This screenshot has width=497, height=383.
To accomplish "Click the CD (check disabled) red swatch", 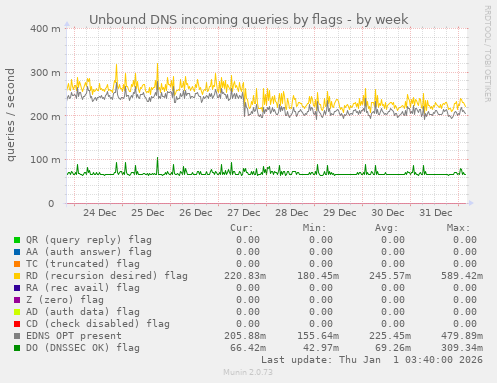I will 17,324.
